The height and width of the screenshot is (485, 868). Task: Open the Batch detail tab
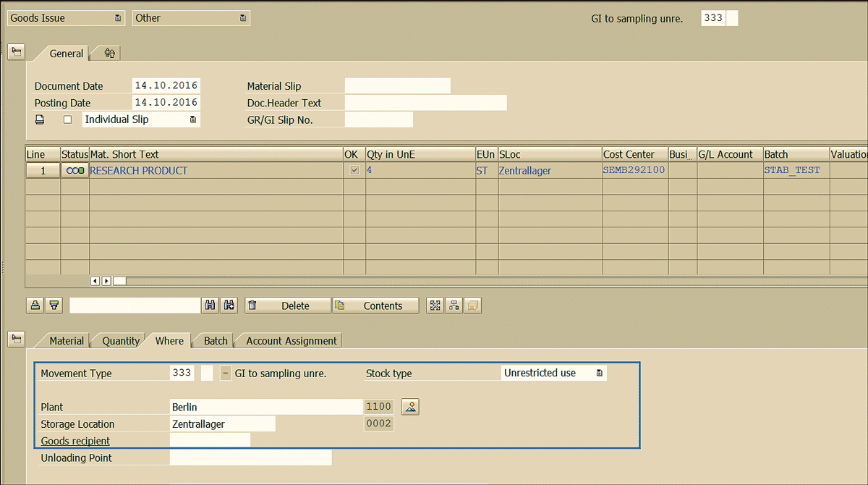point(216,340)
